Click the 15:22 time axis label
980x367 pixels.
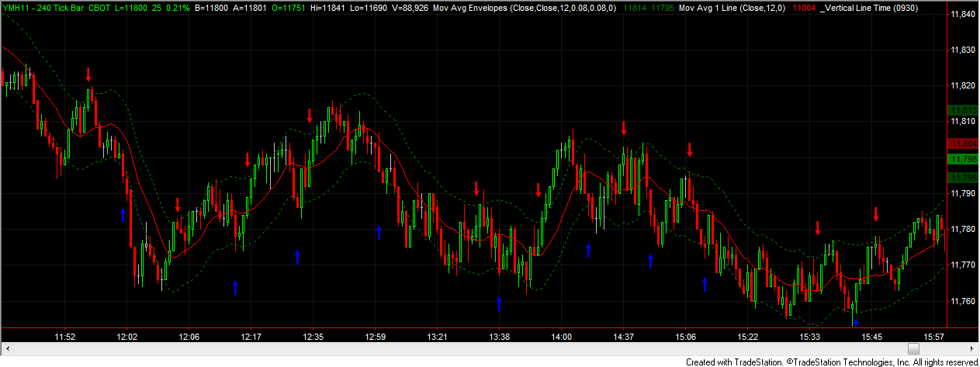coord(748,337)
